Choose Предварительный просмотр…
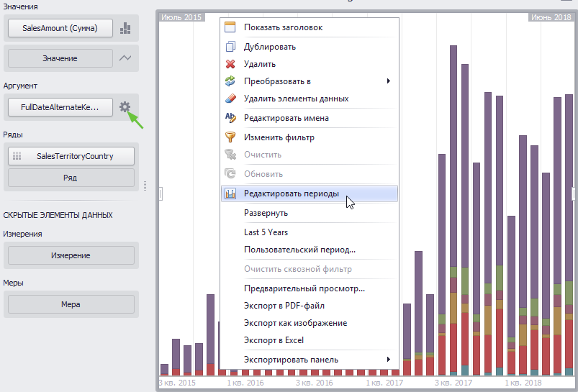This screenshot has height=392, width=578. (x=310, y=288)
